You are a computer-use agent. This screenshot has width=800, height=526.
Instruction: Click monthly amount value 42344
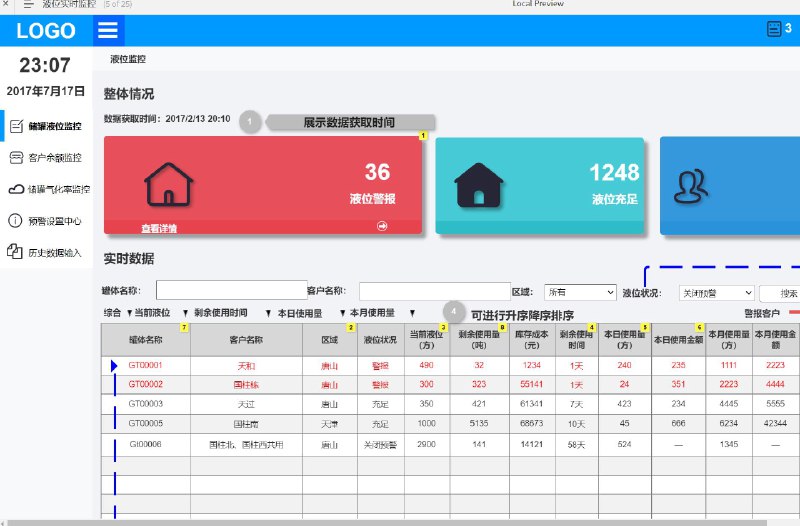[x=775, y=423]
